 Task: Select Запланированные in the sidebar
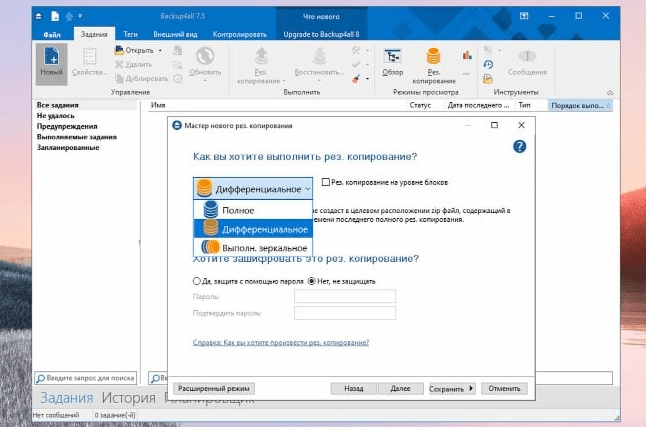68,147
